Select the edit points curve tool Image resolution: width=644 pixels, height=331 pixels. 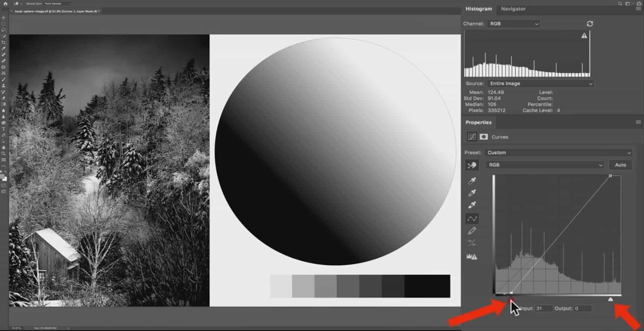(472, 219)
